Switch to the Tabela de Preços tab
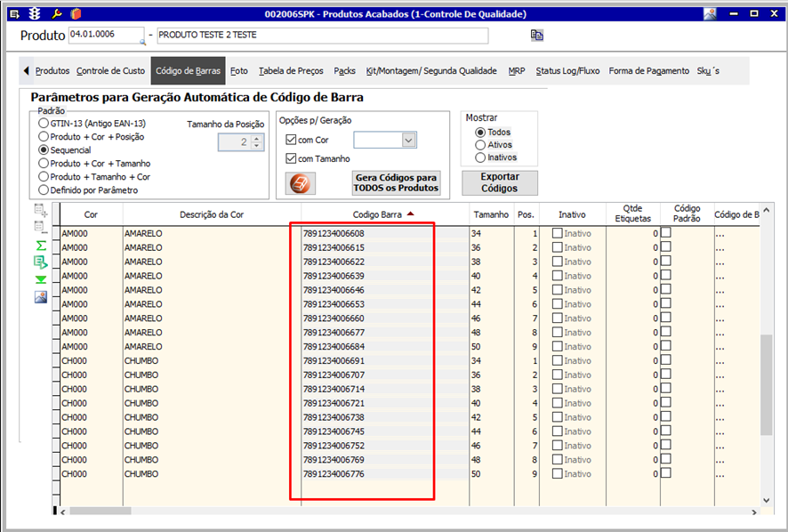The height and width of the screenshot is (532, 788). [x=291, y=71]
